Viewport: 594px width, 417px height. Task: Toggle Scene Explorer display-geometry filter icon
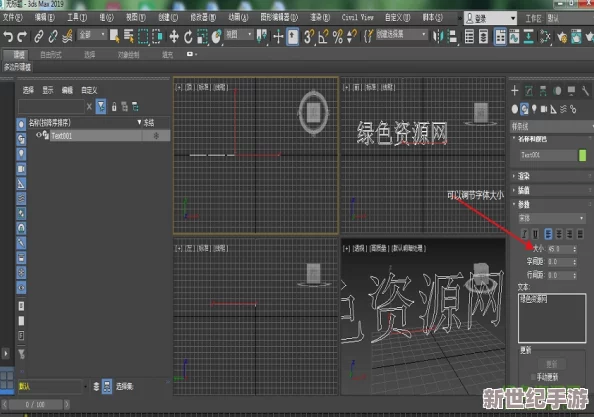point(21,124)
